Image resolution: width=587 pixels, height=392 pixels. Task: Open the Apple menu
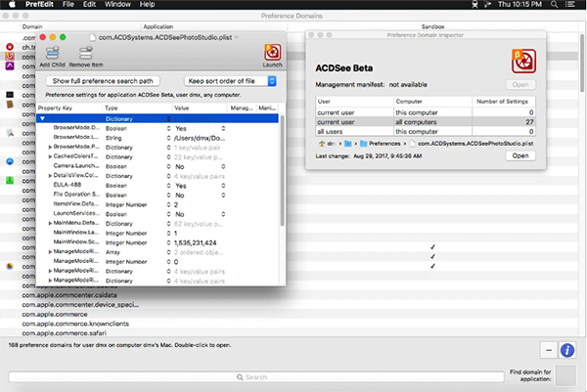coord(13,5)
